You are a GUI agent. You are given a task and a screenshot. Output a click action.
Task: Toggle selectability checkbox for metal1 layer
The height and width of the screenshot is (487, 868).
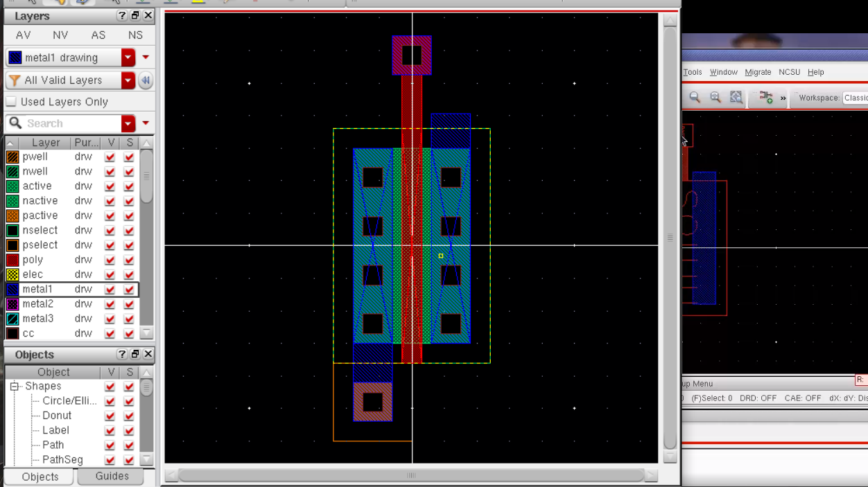[129, 289]
